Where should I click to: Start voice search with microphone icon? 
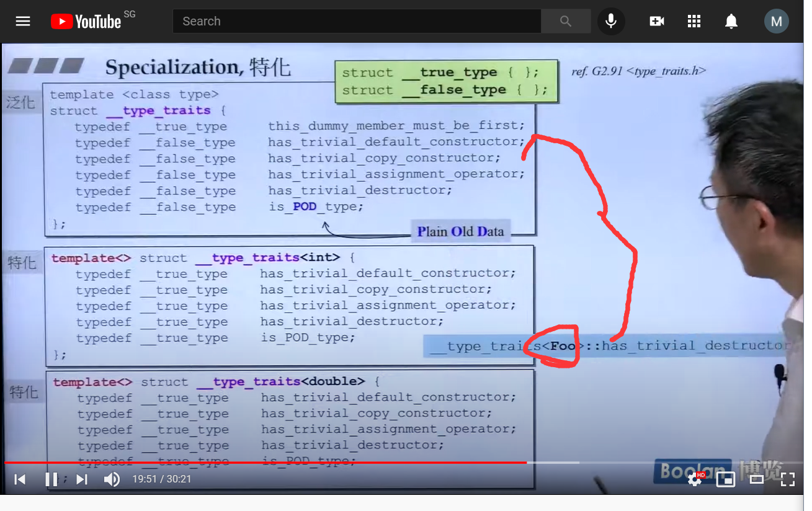click(611, 21)
